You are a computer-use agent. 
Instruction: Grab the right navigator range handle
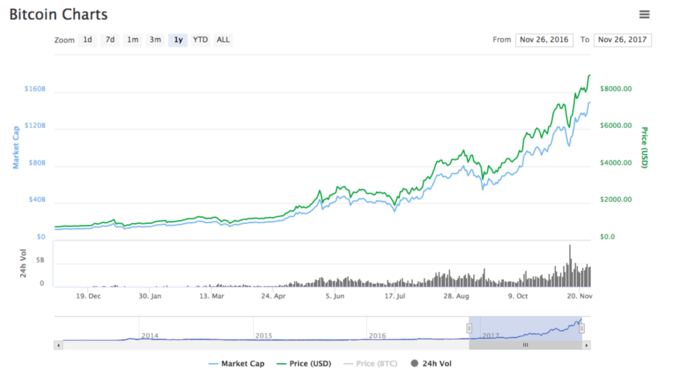582,328
